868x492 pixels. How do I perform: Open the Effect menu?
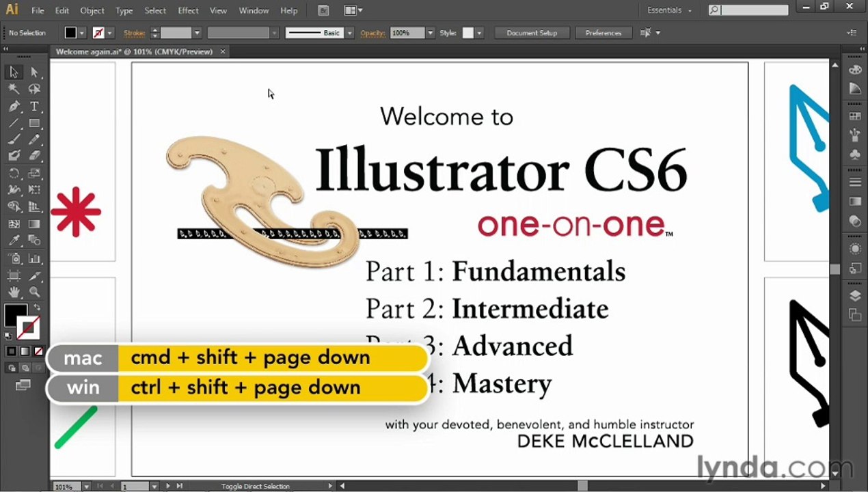tap(188, 10)
